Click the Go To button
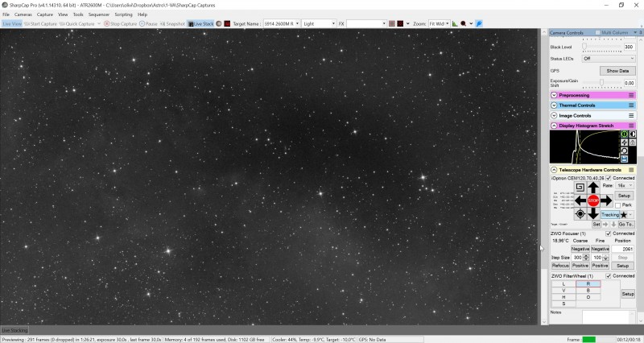 pos(626,225)
